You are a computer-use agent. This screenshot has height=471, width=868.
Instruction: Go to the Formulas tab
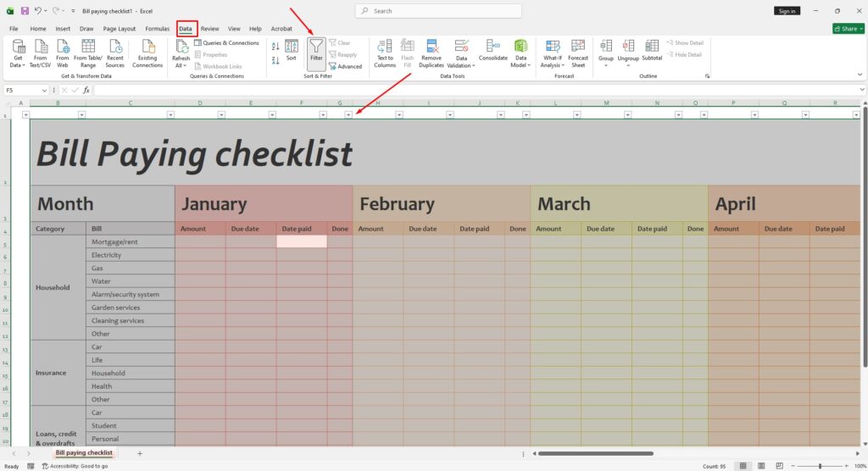click(x=157, y=29)
